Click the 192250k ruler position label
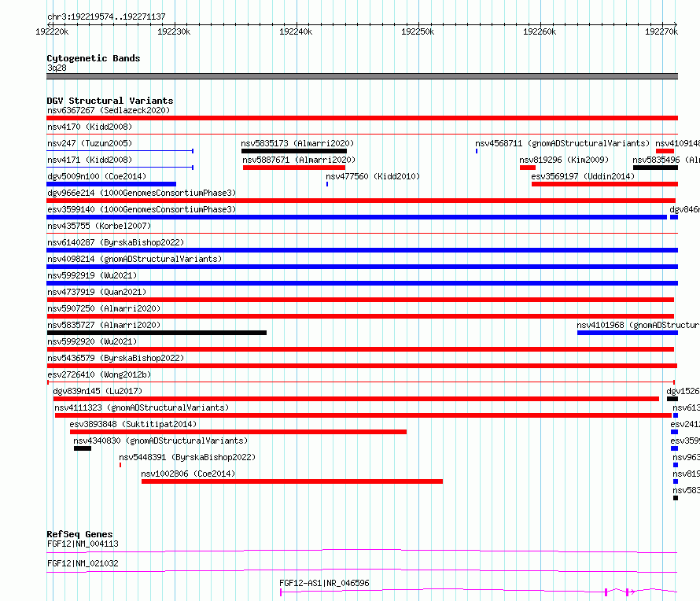The width and height of the screenshot is (700, 601). pyautogui.click(x=418, y=32)
